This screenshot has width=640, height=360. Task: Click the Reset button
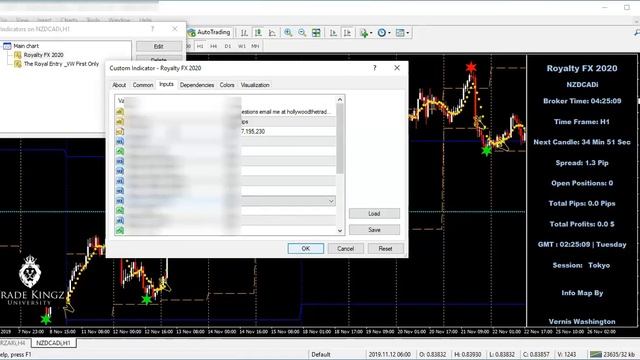coord(385,249)
